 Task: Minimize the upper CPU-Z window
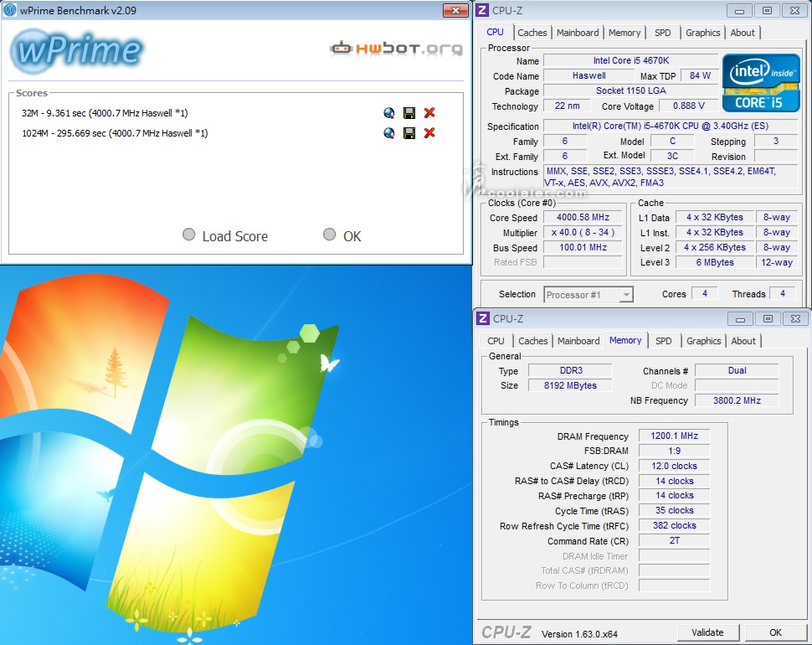point(739,10)
